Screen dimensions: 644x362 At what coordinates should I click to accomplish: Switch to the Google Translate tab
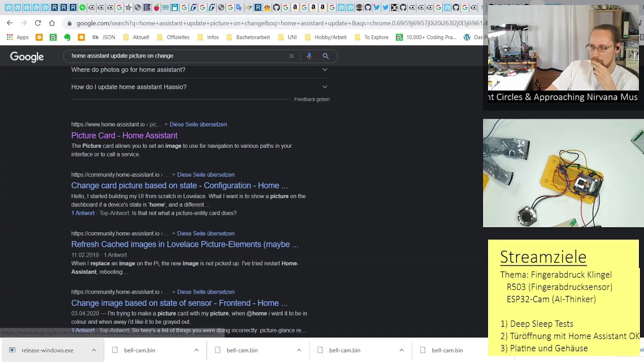pos(239,8)
